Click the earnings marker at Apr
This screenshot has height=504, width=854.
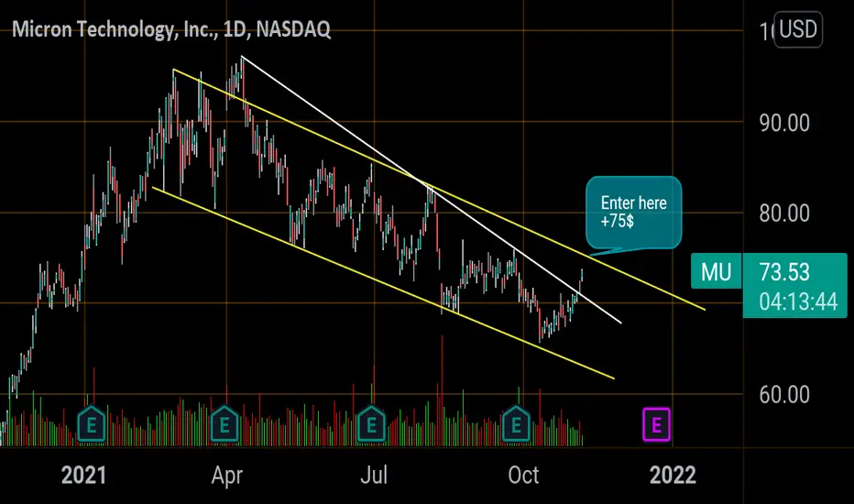(x=224, y=424)
